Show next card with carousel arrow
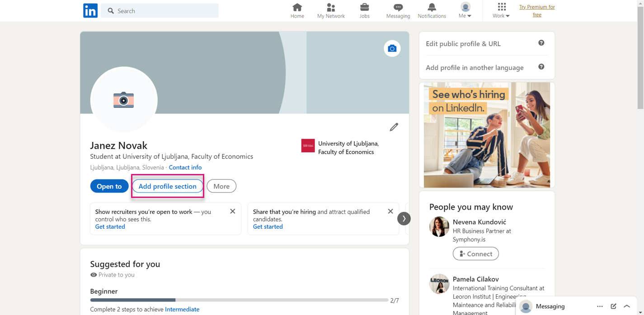The image size is (644, 315). (404, 219)
